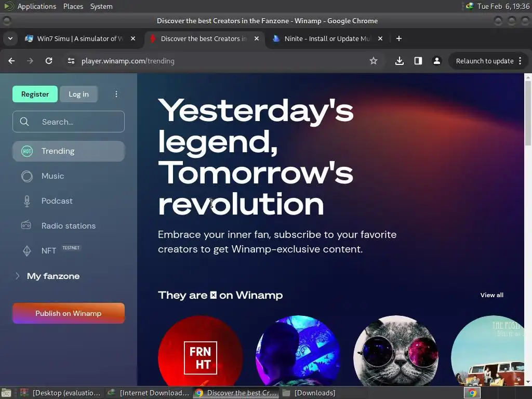The width and height of the screenshot is (532, 399).
Task: Click the clock Tue Feb 6 19:36
Action: pos(503,6)
